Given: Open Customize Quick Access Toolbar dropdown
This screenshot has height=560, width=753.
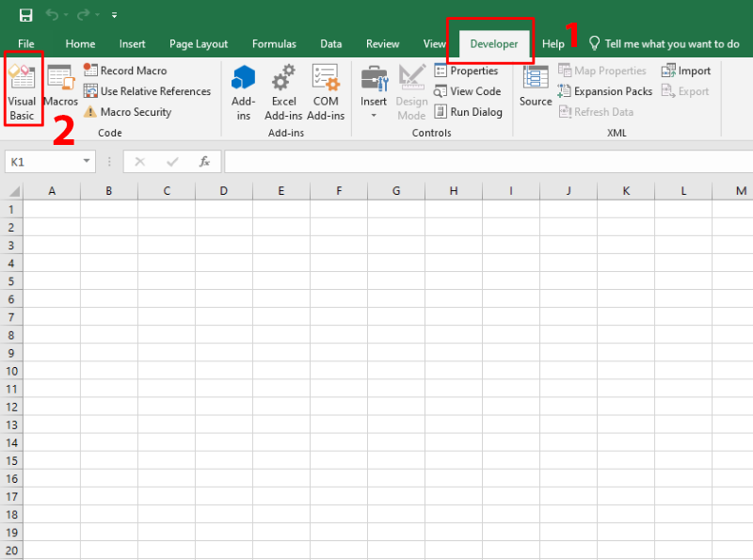Looking at the screenshot, I should pyautogui.click(x=114, y=15).
